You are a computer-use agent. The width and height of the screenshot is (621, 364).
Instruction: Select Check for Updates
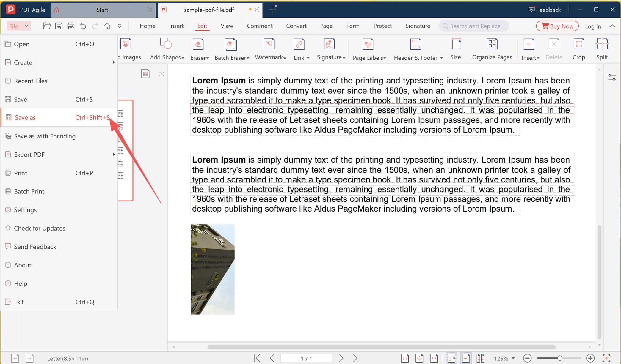click(59, 228)
